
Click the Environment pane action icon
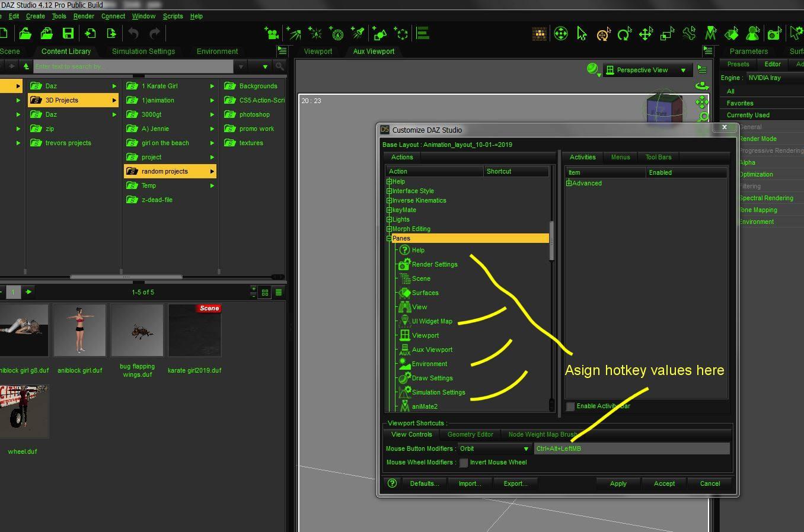click(x=404, y=364)
